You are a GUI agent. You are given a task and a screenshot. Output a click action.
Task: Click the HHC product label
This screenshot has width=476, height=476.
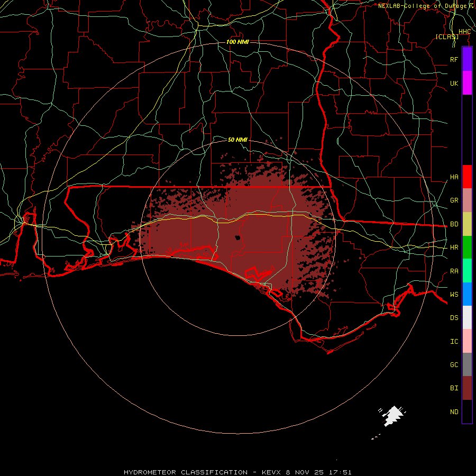click(464, 32)
